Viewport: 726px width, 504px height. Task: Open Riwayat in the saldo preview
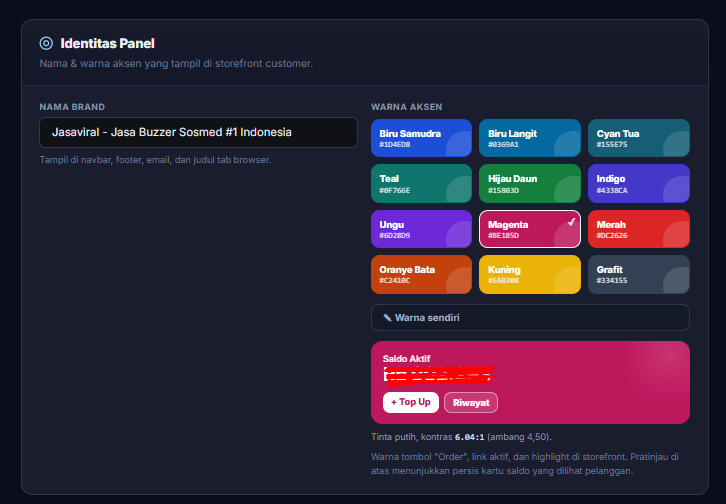click(x=471, y=403)
